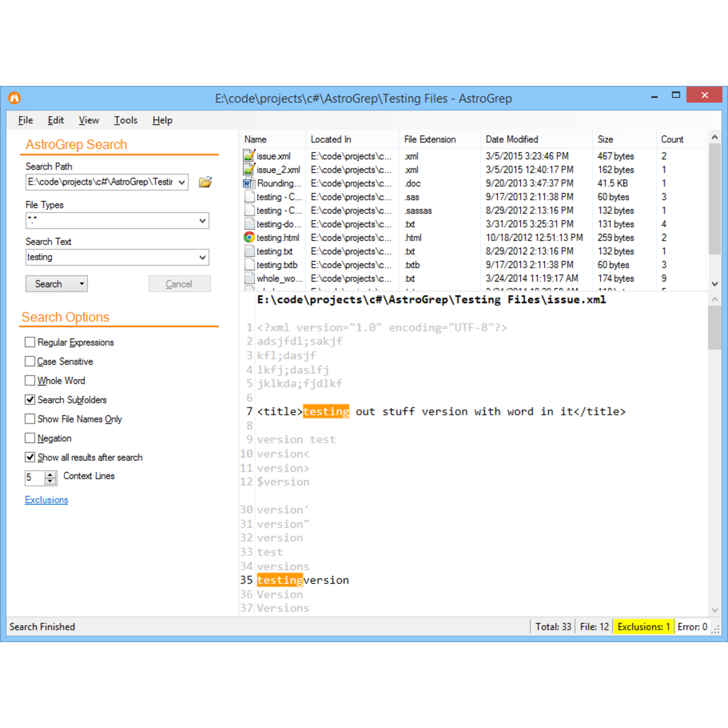
Task: Increase Context Lines using the up stepper arrow
Action: [51, 474]
